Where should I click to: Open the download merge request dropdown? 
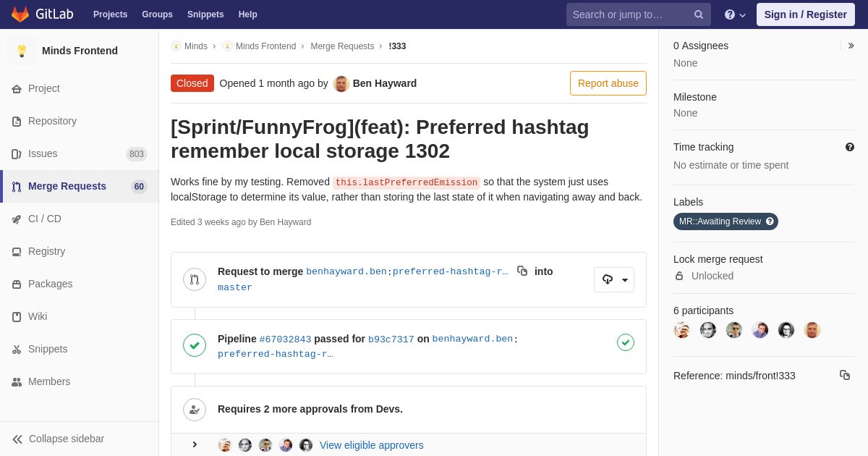[614, 279]
